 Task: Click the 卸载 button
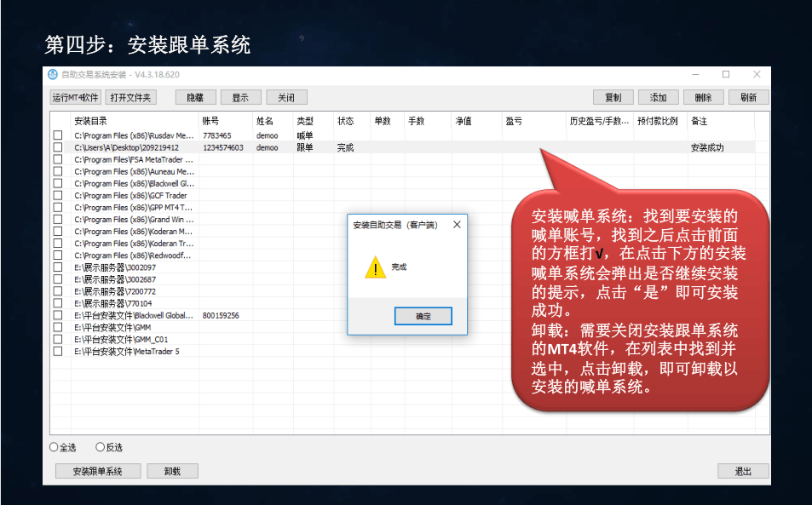pyautogui.click(x=172, y=471)
